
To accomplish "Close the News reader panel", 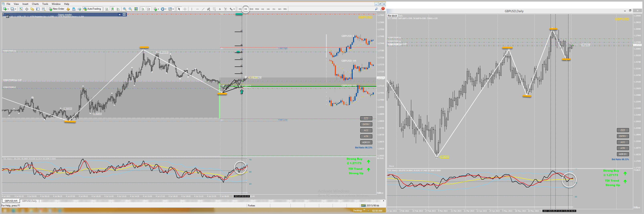I will (x=124, y=14).
